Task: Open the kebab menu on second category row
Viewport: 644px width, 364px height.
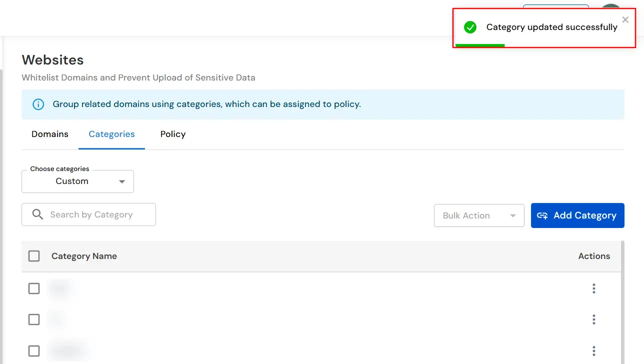Action: [593, 319]
